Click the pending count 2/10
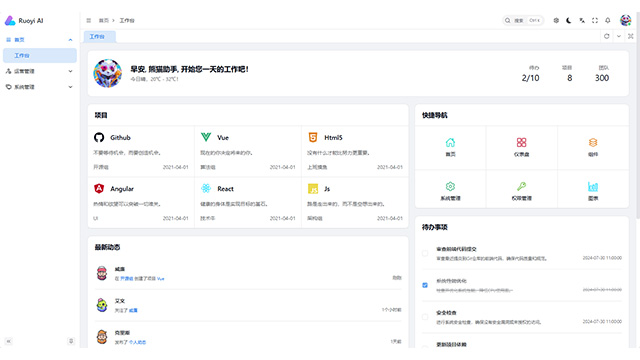 (x=530, y=78)
